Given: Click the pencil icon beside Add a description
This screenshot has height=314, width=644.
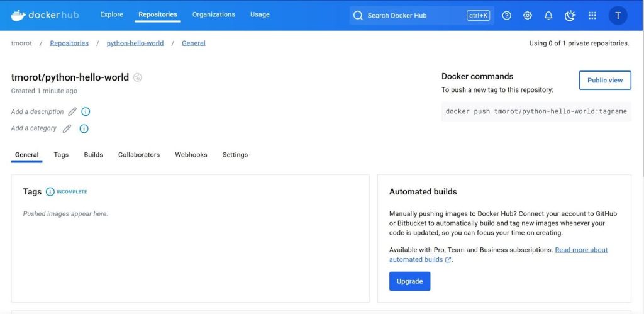Looking at the screenshot, I should [72, 112].
